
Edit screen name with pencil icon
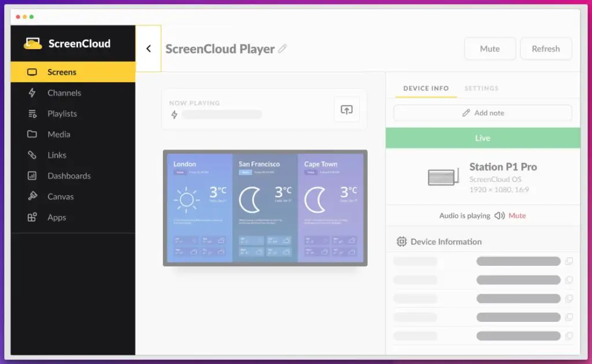click(282, 49)
